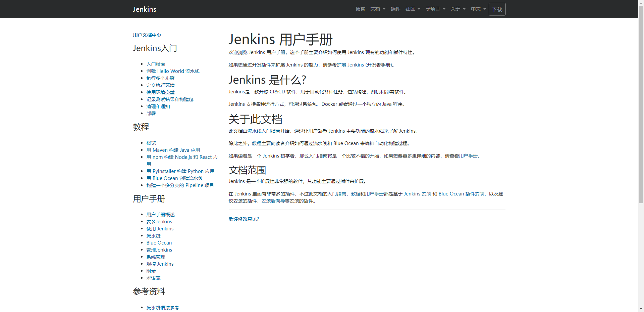The height and width of the screenshot is (312, 644).
Task: Click the 下载 download button
Action: (x=497, y=9)
